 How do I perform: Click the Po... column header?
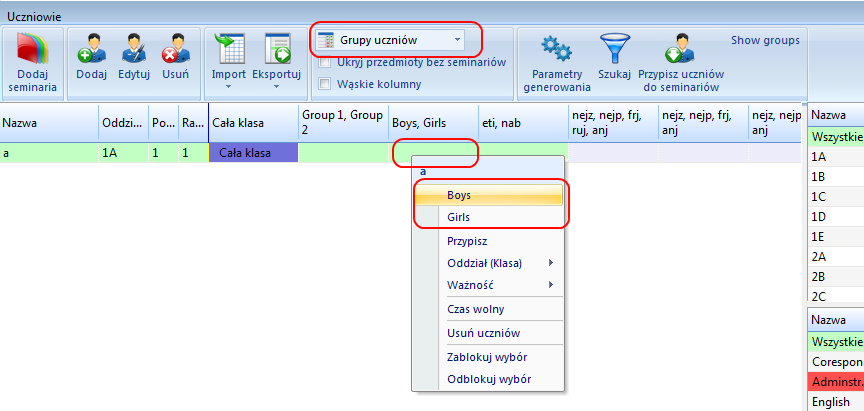coord(164,123)
